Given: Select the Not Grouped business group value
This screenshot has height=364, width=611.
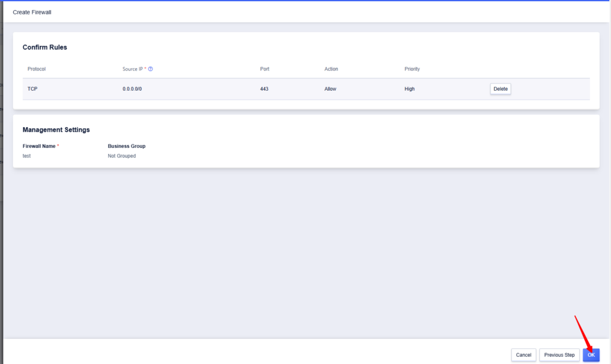Looking at the screenshot, I should [x=122, y=156].
